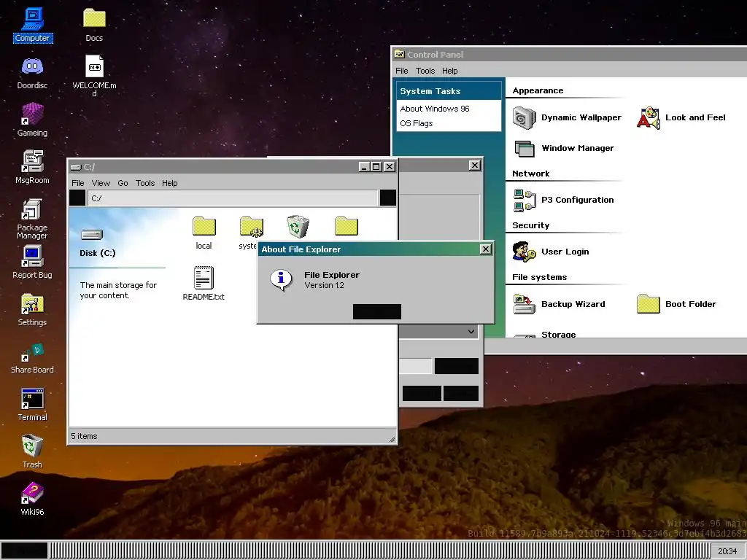Open the Tools menu in Control Panel
The image size is (747, 560).
(x=425, y=71)
